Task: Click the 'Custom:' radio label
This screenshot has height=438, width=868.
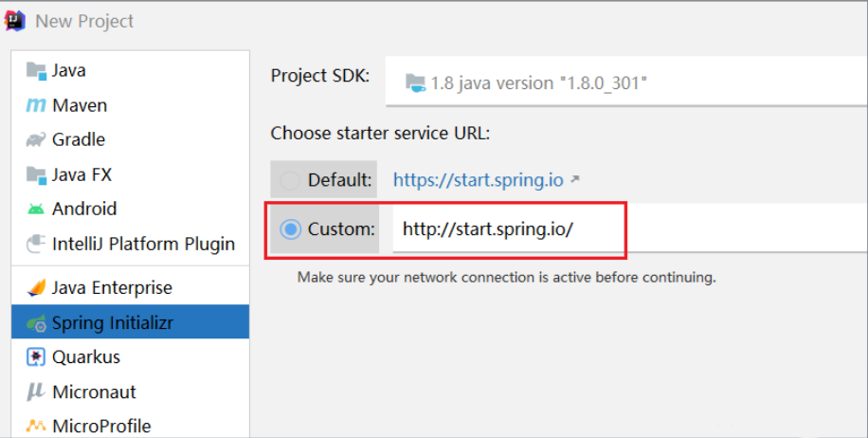Action: [341, 229]
